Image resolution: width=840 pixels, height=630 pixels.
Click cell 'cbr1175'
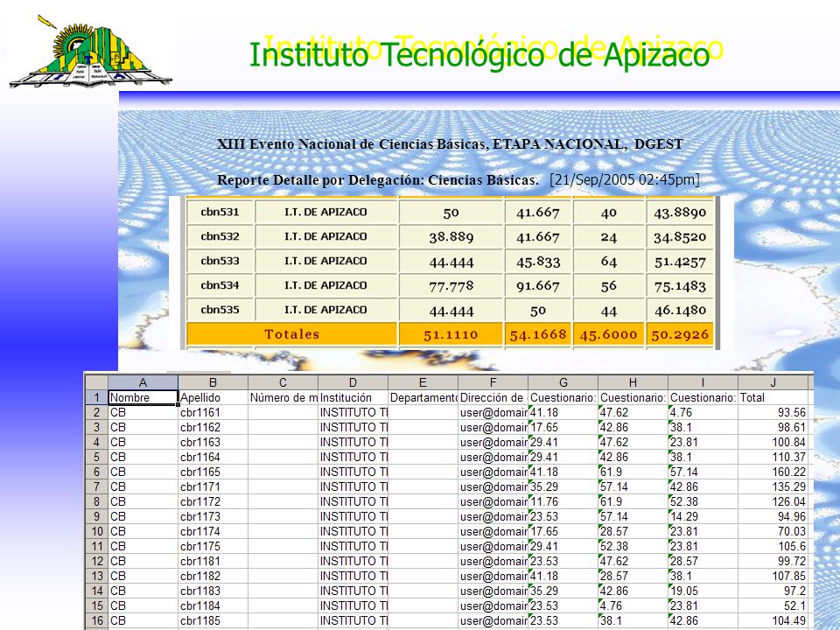[213, 546]
